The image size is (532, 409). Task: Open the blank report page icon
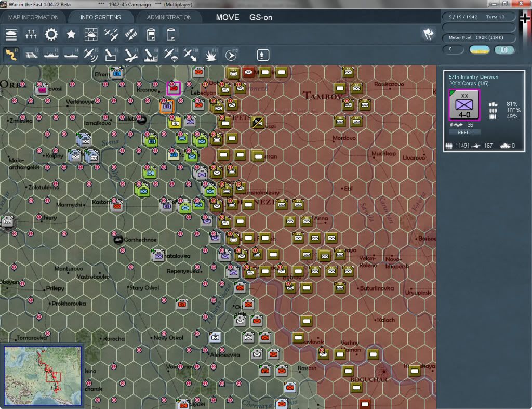pos(171,35)
